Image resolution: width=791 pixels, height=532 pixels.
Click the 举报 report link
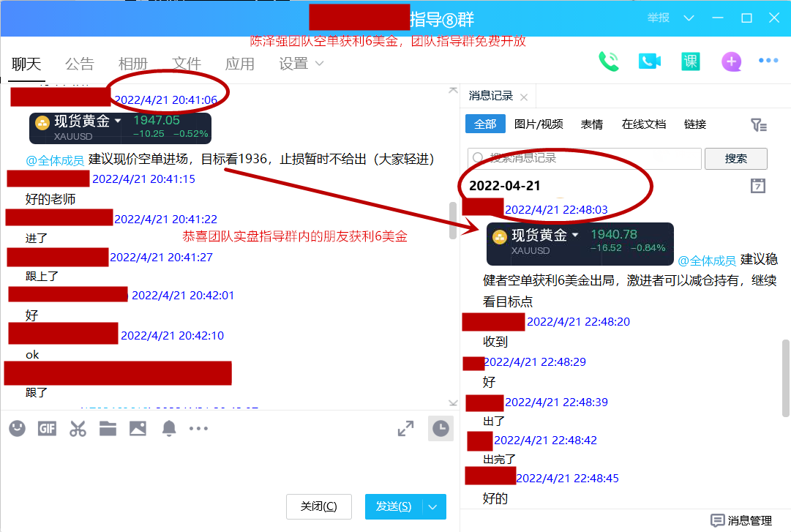click(x=659, y=18)
